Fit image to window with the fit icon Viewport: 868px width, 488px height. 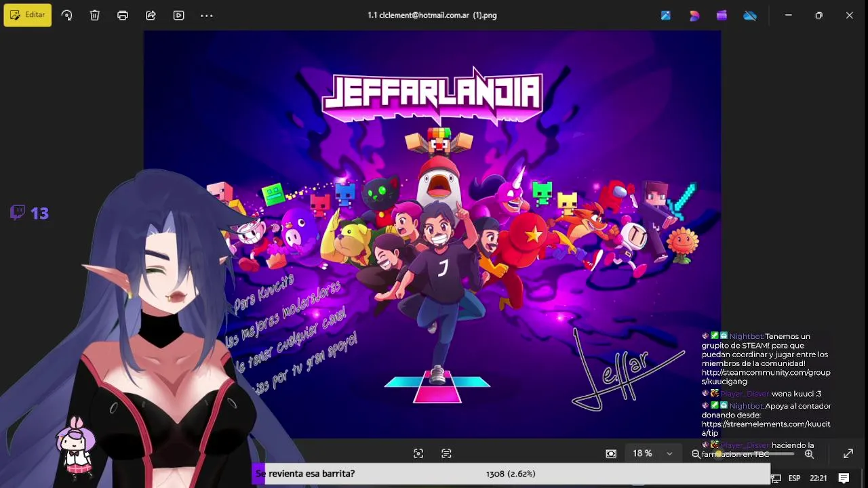(611, 453)
